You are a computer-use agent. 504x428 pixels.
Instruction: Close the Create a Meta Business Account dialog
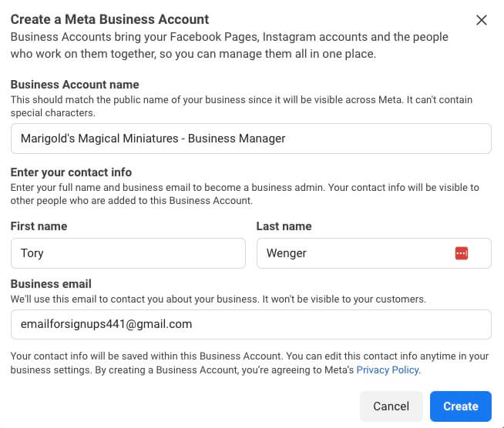(481, 20)
